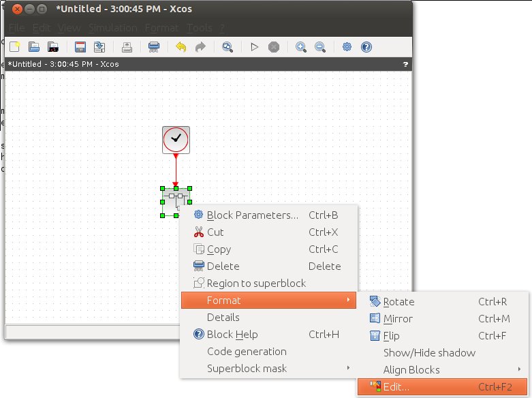
Task: Start simulation with the play icon
Action: (255, 47)
